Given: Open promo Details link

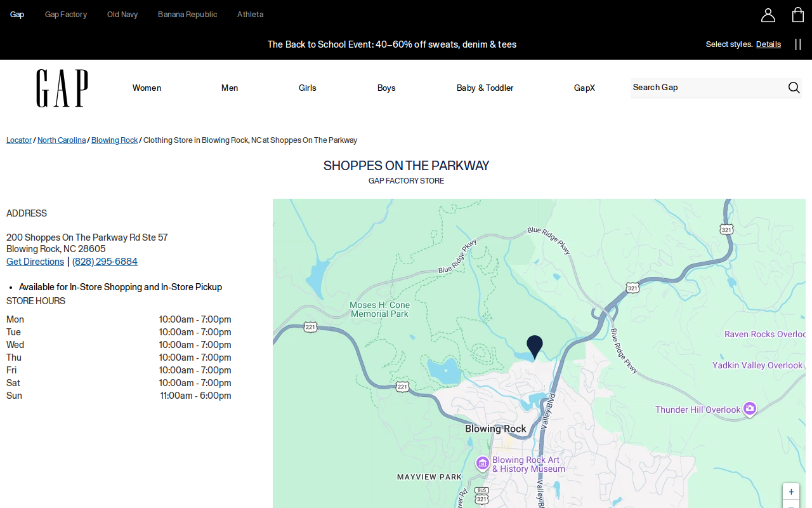Looking at the screenshot, I should pyautogui.click(x=768, y=44).
